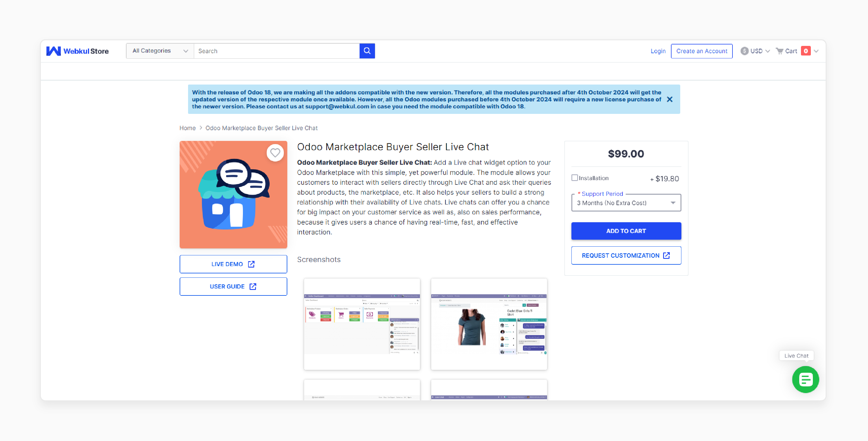Screen dimensions: 868x441
Task: Click the Webkul Store logo
Action: click(x=77, y=51)
